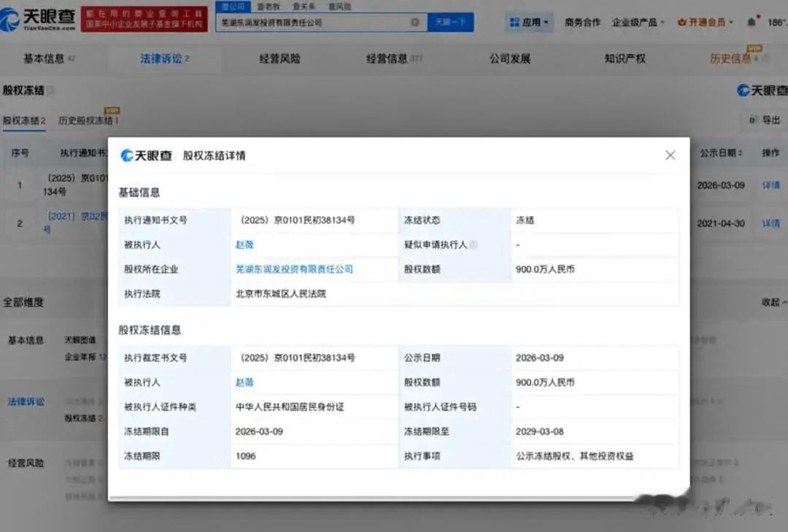
Task: Click the 天眼查 logo in dialog header
Action: click(x=146, y=155)
